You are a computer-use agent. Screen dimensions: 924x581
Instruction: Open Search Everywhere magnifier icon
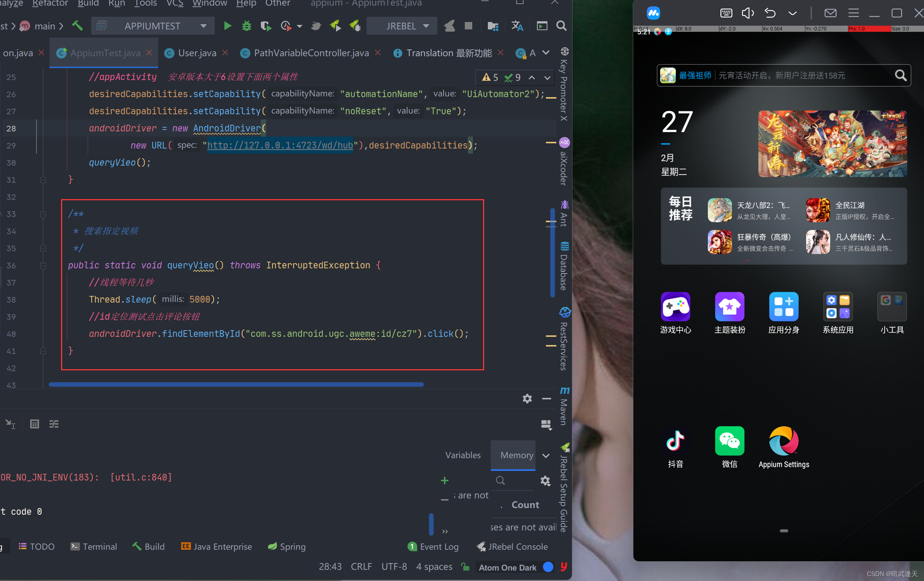[561, 26]
